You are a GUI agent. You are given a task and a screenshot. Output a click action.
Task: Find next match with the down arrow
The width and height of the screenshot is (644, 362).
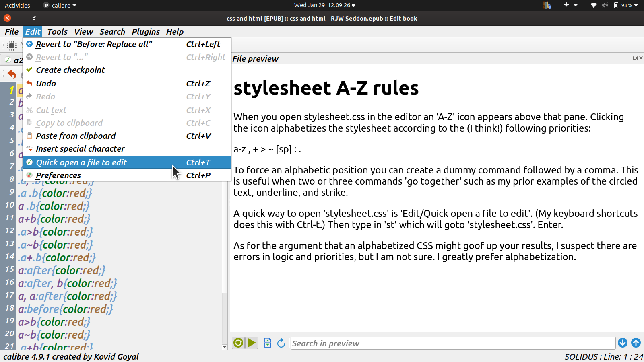622,343
